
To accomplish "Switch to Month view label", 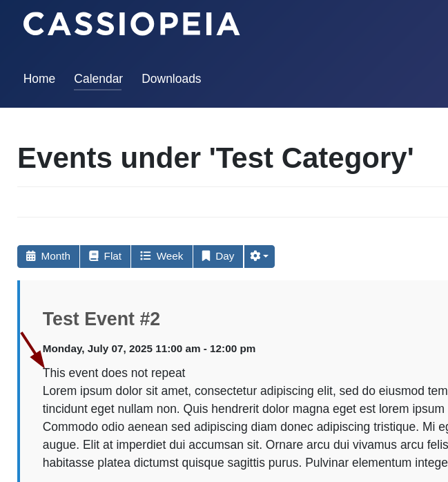I will coord(55,256).
